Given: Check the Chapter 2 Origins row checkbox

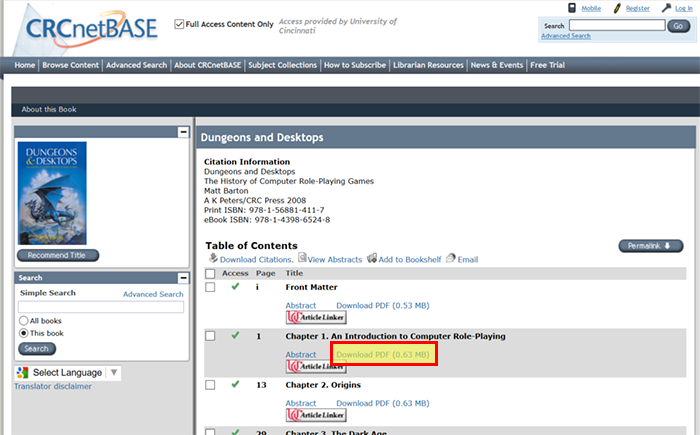Looking at the screenshot, I should (210, 385).
